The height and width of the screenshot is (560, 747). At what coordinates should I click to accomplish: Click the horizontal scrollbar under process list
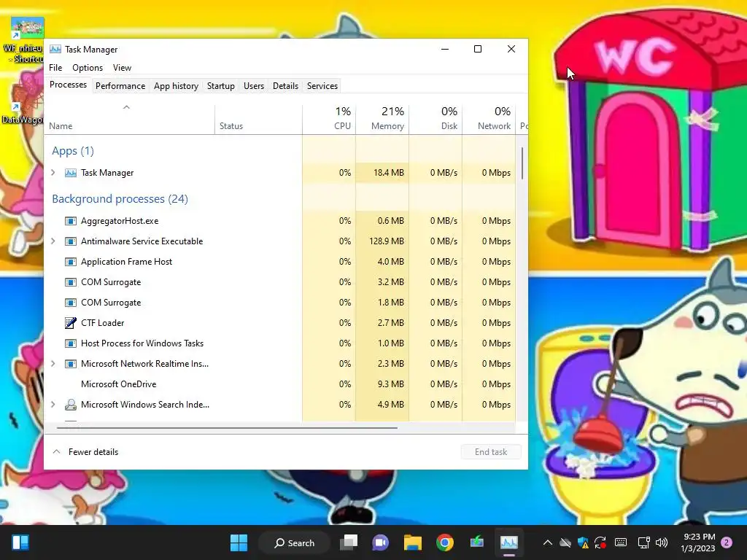pyautogui.click(x=227, y=427)
